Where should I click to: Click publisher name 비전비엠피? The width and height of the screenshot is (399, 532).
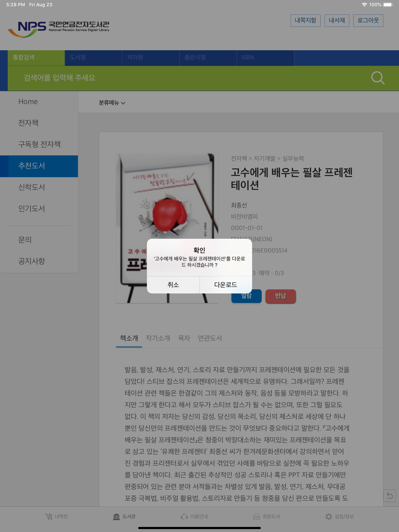point(244,217)
